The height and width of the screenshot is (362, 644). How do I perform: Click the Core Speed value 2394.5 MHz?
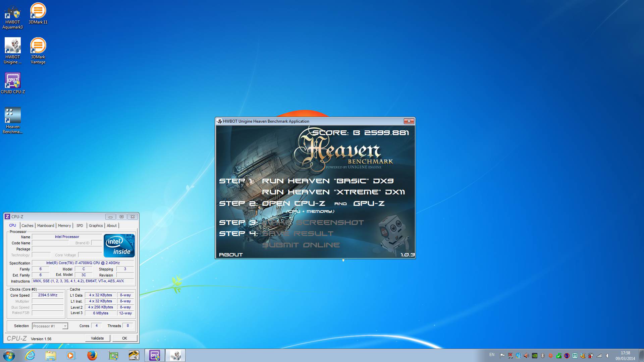coord(48,295)
